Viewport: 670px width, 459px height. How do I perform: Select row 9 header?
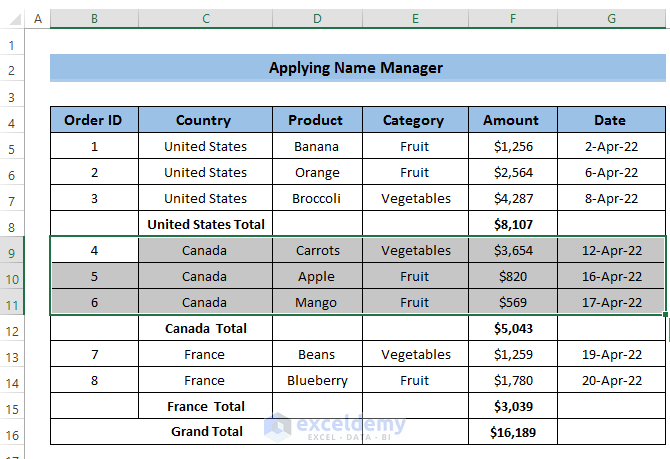[12, 250]
